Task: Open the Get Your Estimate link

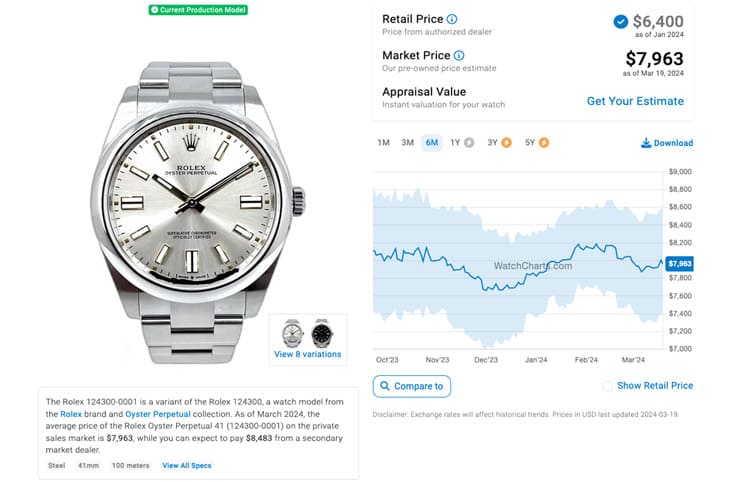Action: click(635, 101)
